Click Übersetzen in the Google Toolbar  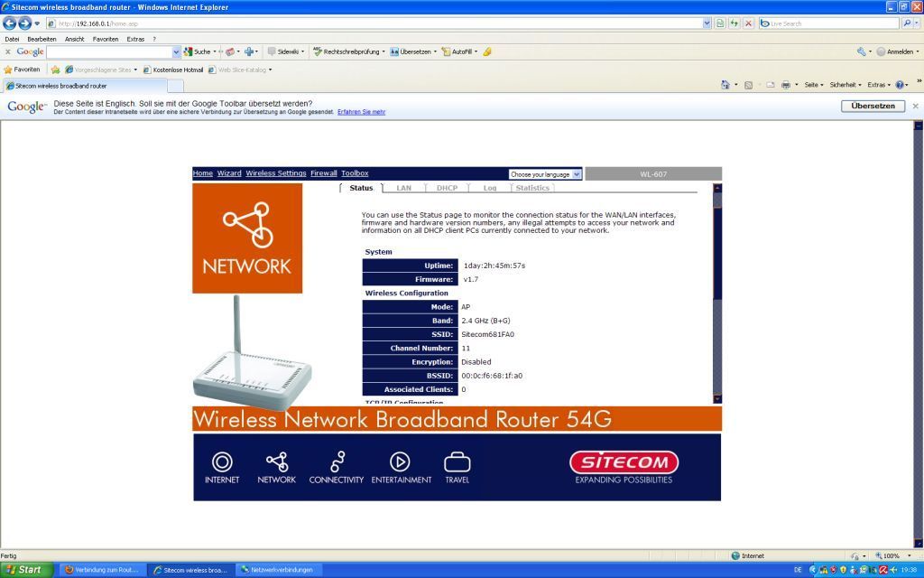[411, 51]
